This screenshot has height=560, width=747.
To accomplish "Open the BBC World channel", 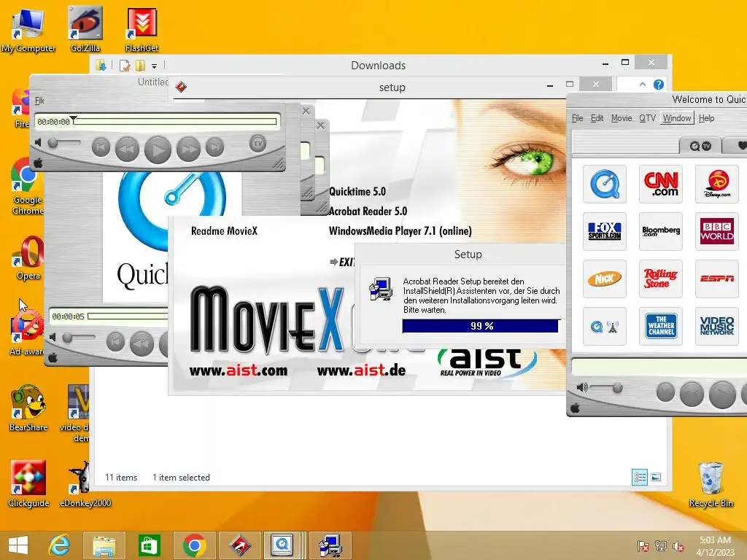I will tap(717, 231).
